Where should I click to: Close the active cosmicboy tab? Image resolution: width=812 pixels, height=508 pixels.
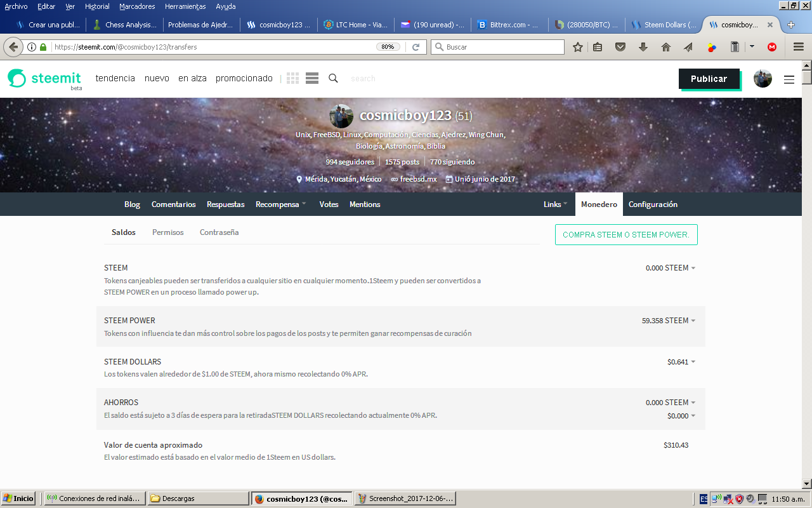770,25
